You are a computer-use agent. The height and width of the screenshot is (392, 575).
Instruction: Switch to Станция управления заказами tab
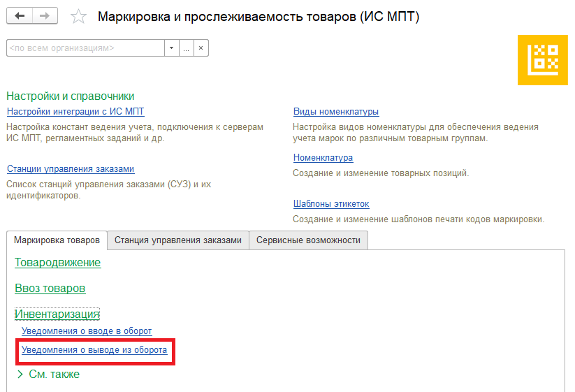coord(178,240)
